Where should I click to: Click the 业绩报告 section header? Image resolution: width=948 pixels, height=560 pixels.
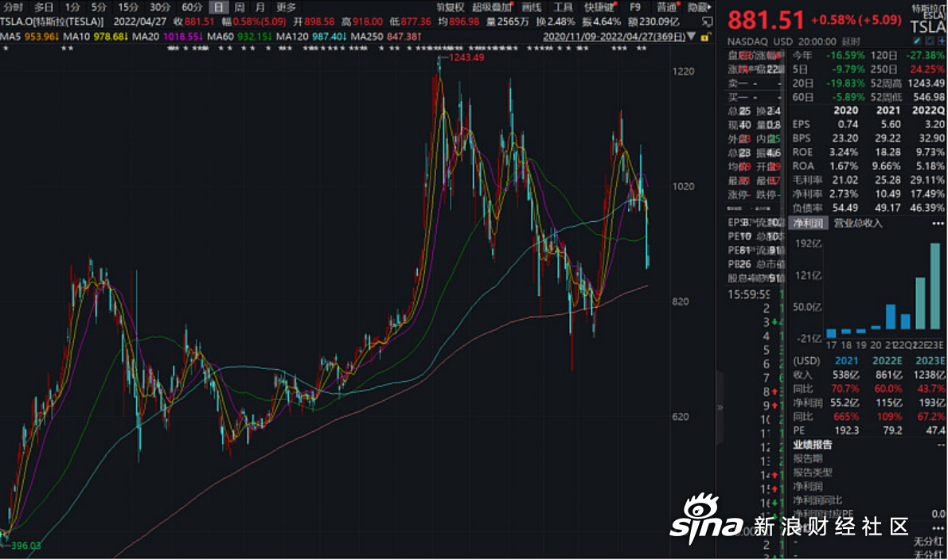pyautogui.click(x=813, y=445)
